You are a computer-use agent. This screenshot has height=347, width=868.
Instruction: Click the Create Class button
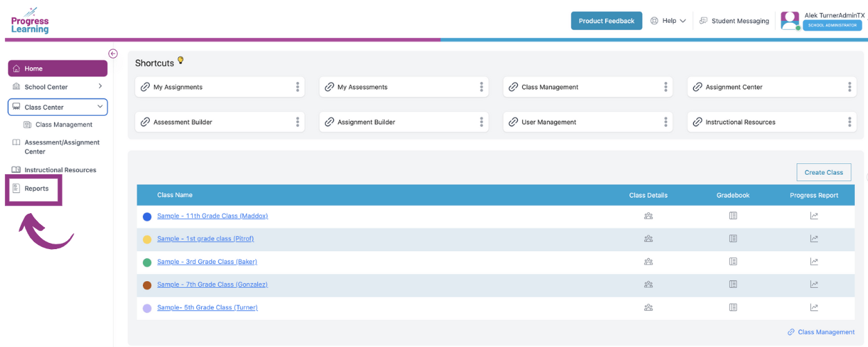(x=824, y=172)
